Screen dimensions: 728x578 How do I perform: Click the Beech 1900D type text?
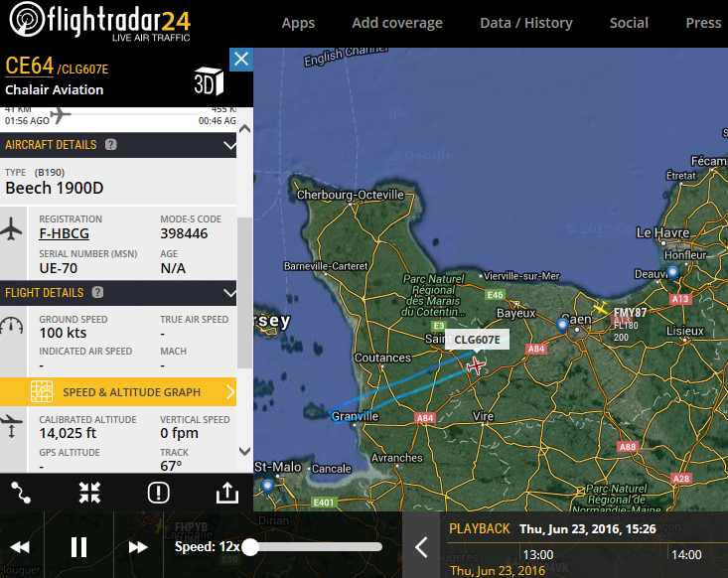pyautogui.click(x=55, y=188)
